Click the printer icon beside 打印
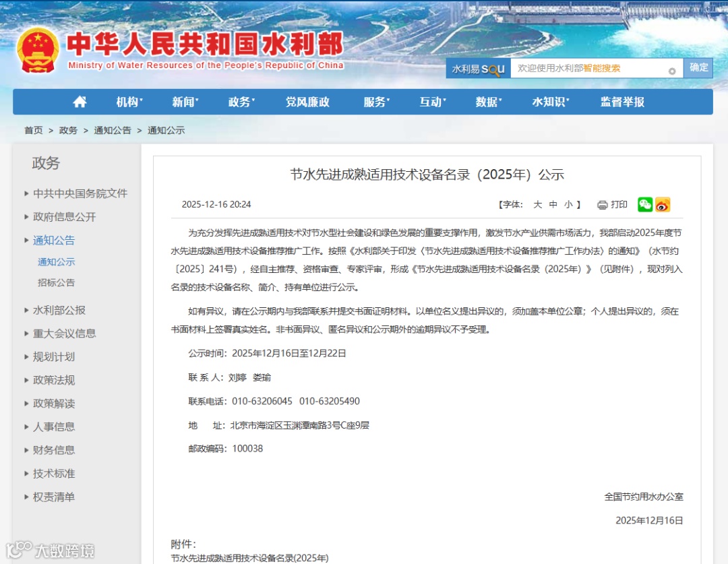Image resolution: width=728 pixels, height=564 pixels. click(602, 205)
